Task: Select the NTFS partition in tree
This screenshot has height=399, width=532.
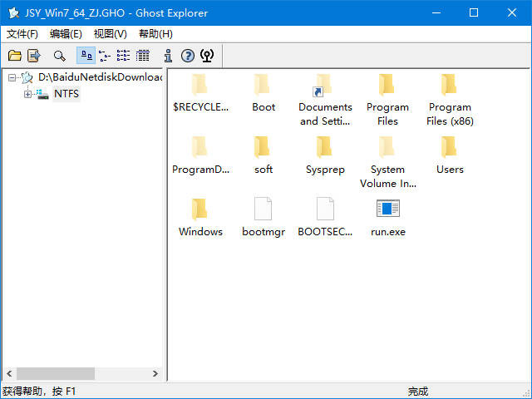Action: coord(66,94)
